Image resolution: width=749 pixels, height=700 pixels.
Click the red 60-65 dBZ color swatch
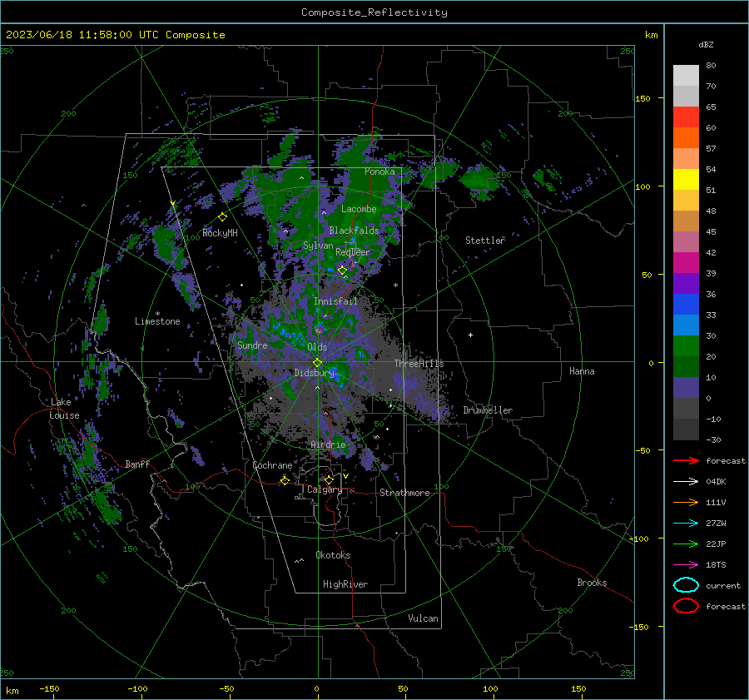686,117
